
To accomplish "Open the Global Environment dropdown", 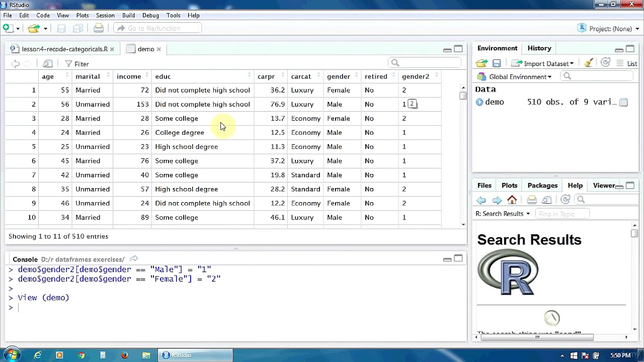I will click(514, 77).
